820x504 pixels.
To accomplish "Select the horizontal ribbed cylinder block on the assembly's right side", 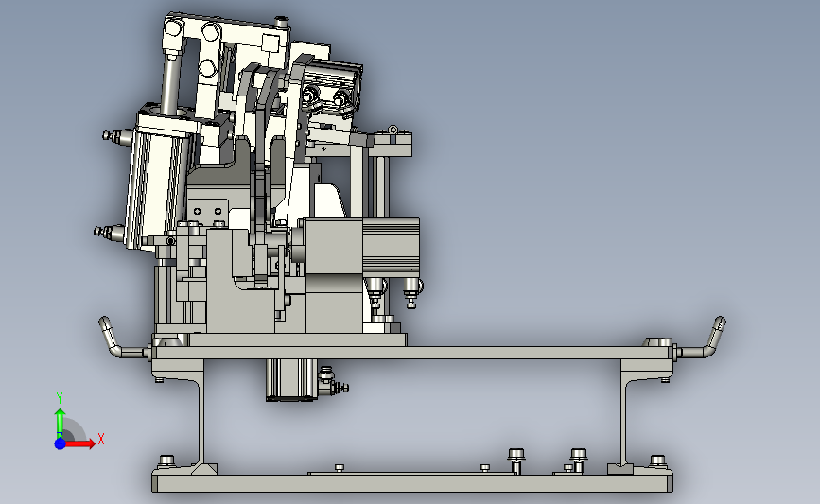I will (x=390, y=246).
